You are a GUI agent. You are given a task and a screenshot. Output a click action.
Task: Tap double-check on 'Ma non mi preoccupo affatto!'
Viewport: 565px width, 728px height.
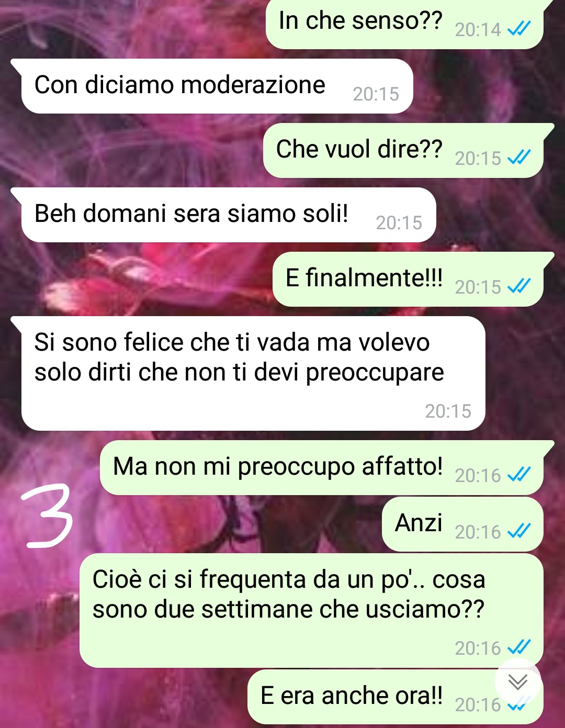(519, 475)
